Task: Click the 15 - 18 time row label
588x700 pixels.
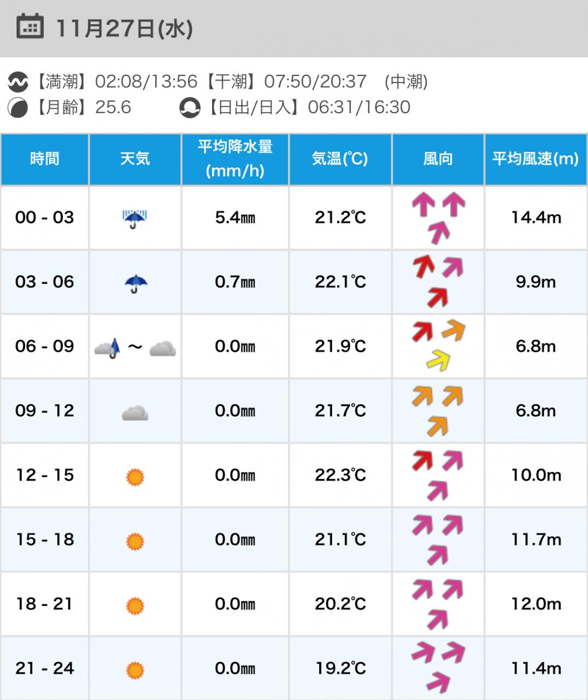Action: pyautogui.click(x=45, y=540)
